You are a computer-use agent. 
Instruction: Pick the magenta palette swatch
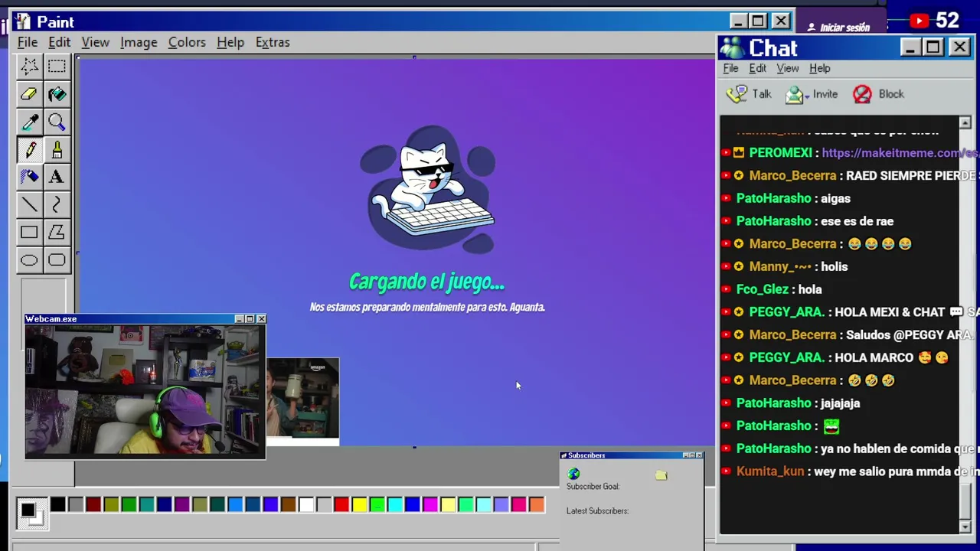pyautogui.click(x=430, y=504)
